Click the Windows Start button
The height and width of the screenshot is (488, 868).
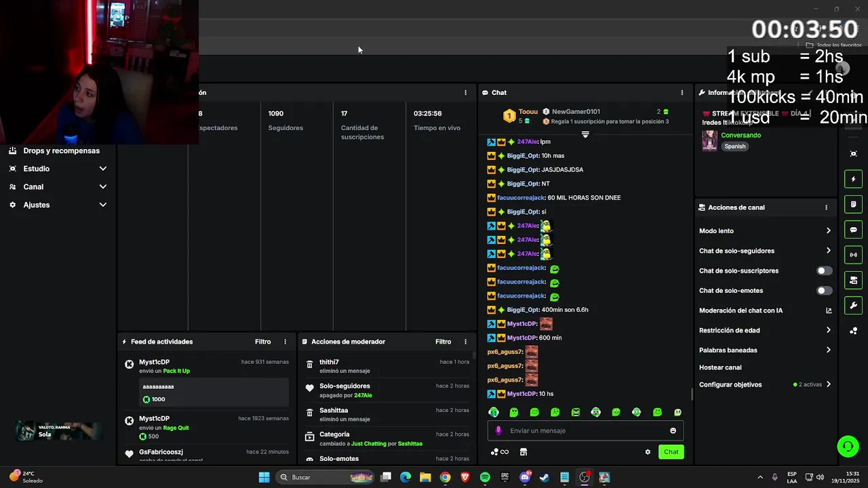pyautogui.click(x=264, y=477)
